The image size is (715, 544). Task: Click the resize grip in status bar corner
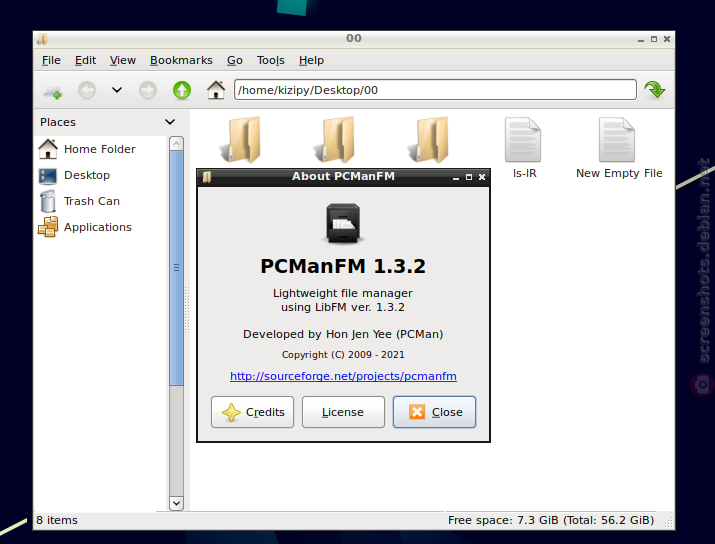(668, 523)
